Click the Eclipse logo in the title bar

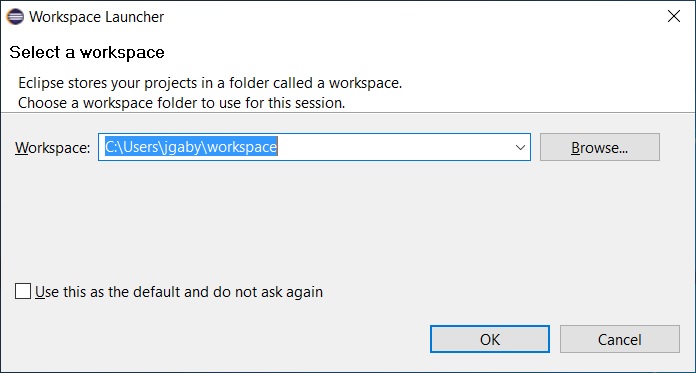click(x=15, y=17)
